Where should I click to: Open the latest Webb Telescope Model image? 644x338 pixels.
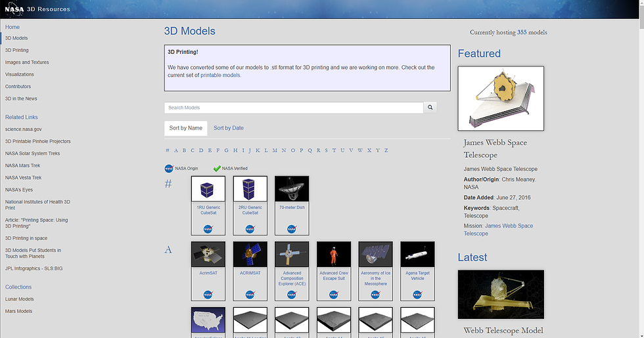501,295
